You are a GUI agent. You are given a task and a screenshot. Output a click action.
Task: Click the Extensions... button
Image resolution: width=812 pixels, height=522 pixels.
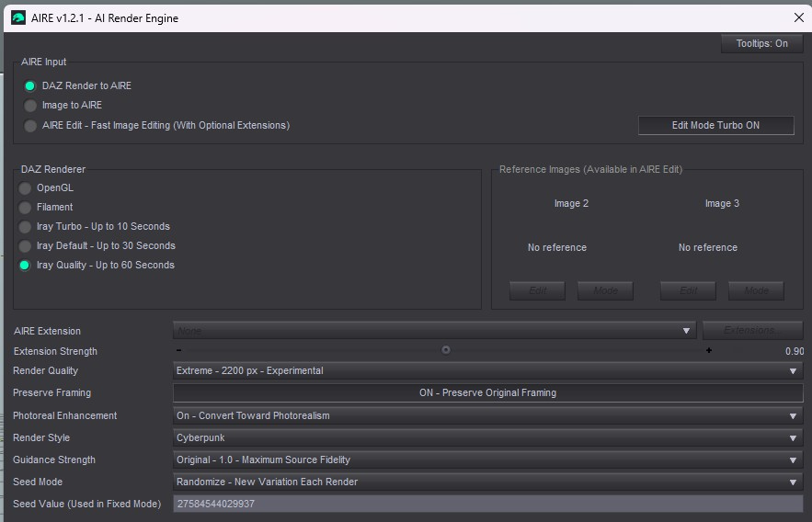(x=752, y=330)
